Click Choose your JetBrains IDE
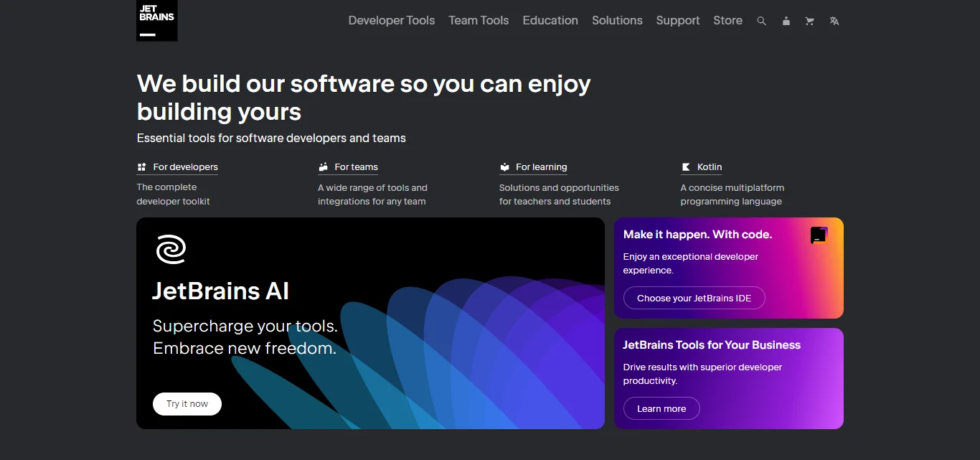 pos(694,298)
